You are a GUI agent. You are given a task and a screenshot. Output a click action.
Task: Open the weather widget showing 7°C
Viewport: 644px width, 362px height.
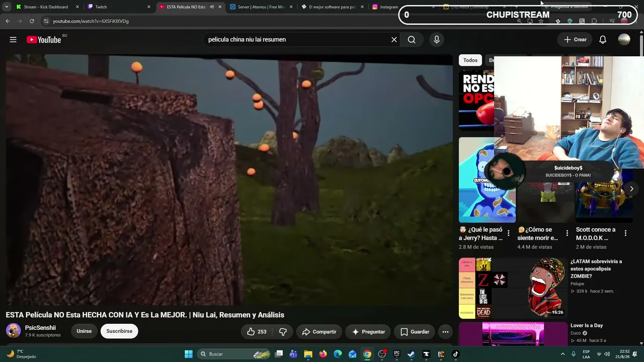[21, 354]
